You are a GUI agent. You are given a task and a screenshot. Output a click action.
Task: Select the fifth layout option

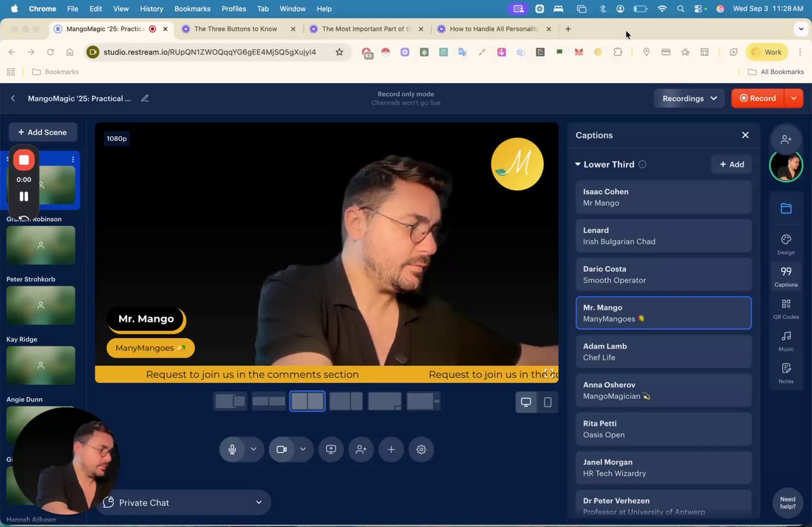[x=384, y=401]
